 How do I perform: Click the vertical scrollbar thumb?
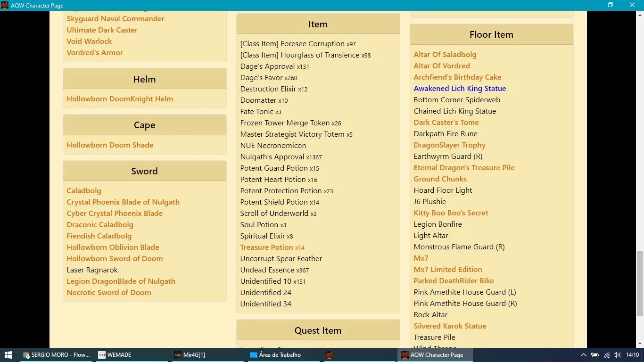coord(640,284)
